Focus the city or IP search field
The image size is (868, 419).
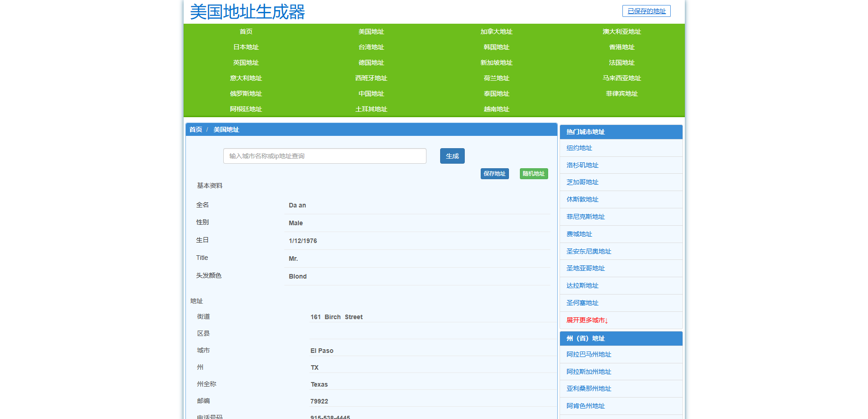[324, 156]
